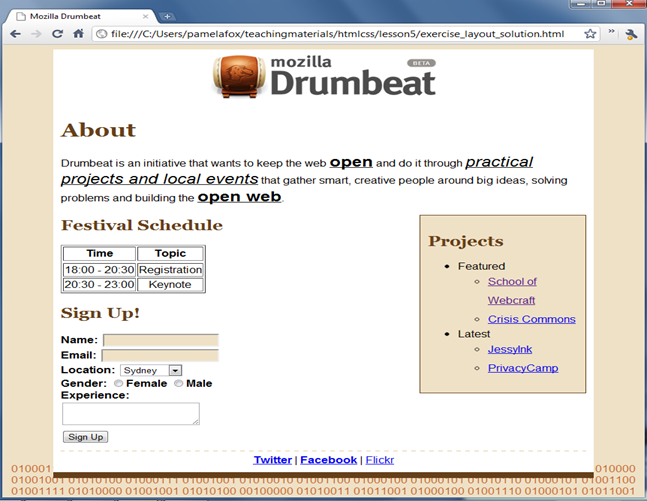647x501 pixels.
Task: Bookmark this page with the star icon
Action: 590,34
